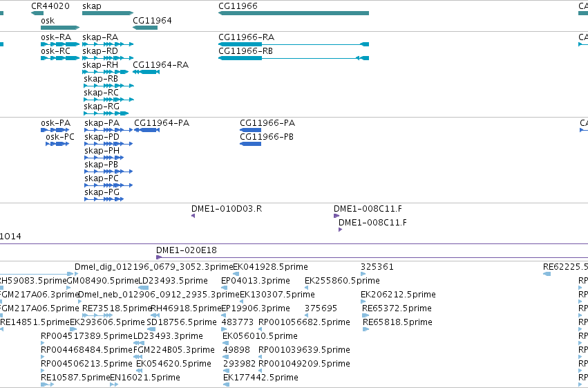
Task: Select protein osk-PA
Action: pos(55,123)
